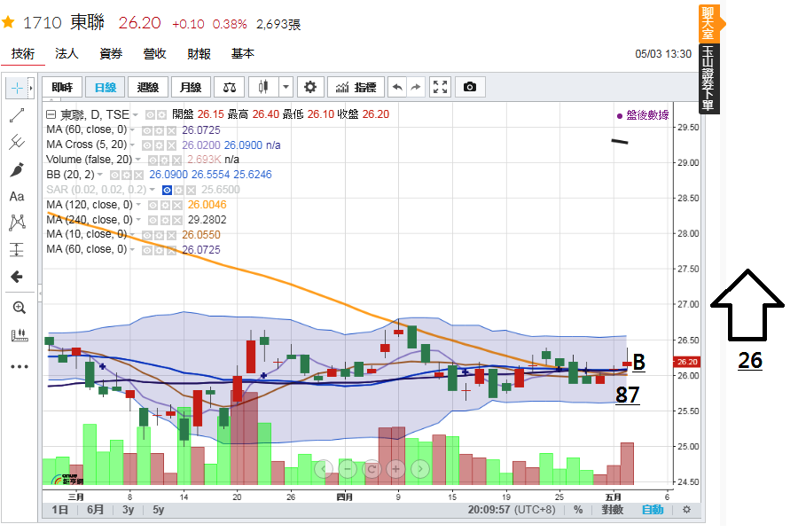The image size is (798, 532).
Task: Open more drawing tools (three dots)
Action: coord(20,366)
